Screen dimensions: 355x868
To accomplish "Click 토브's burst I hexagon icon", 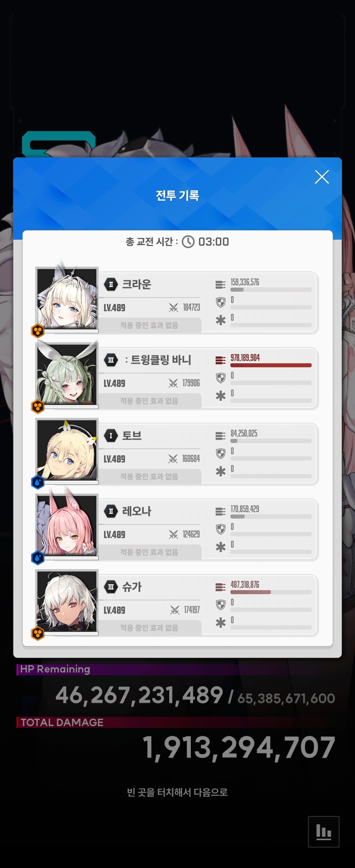I will (x=111, y=436).
